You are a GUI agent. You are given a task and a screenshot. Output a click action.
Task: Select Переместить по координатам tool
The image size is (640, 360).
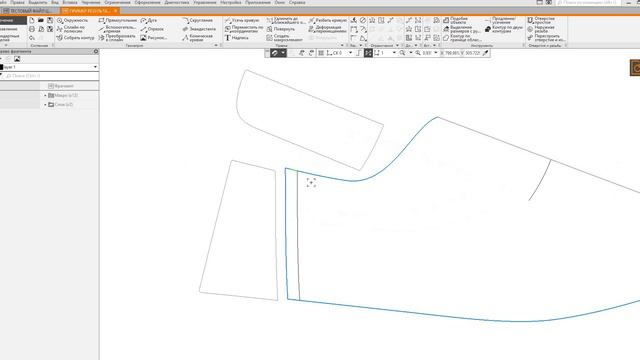[x=244, y=29]
